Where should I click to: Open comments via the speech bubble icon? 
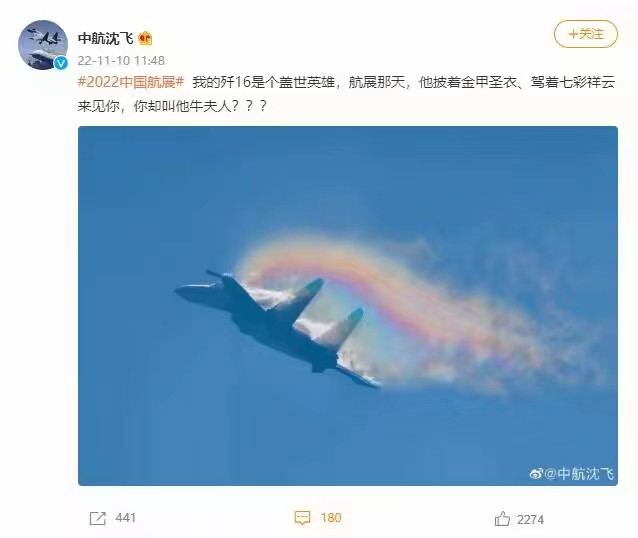click(x=302, y=518)
